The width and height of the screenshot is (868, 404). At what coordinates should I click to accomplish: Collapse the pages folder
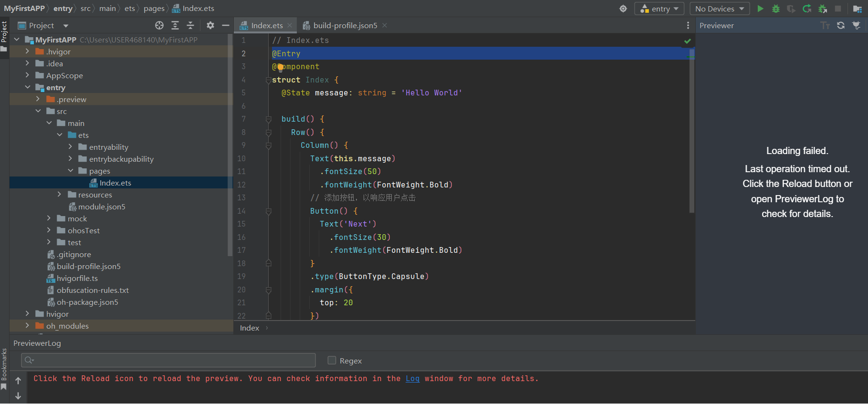coord(70,170)
